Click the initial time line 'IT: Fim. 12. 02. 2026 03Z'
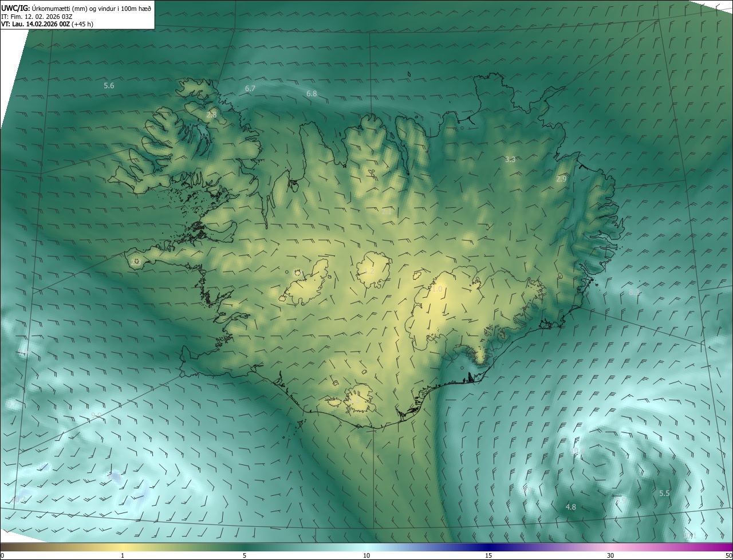The height and width of the screenshot is (560, 733). pyautogui.click(x=37, y=17)
